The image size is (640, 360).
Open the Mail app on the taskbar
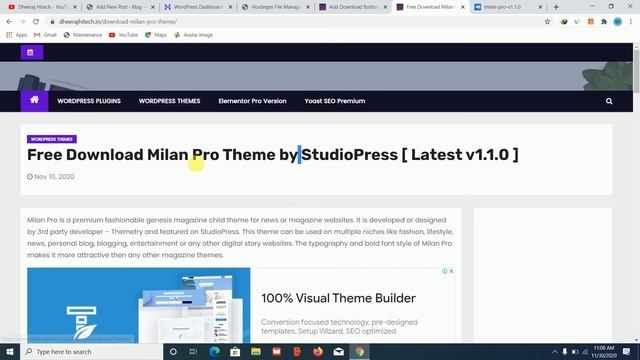click(x=339, y=351)
